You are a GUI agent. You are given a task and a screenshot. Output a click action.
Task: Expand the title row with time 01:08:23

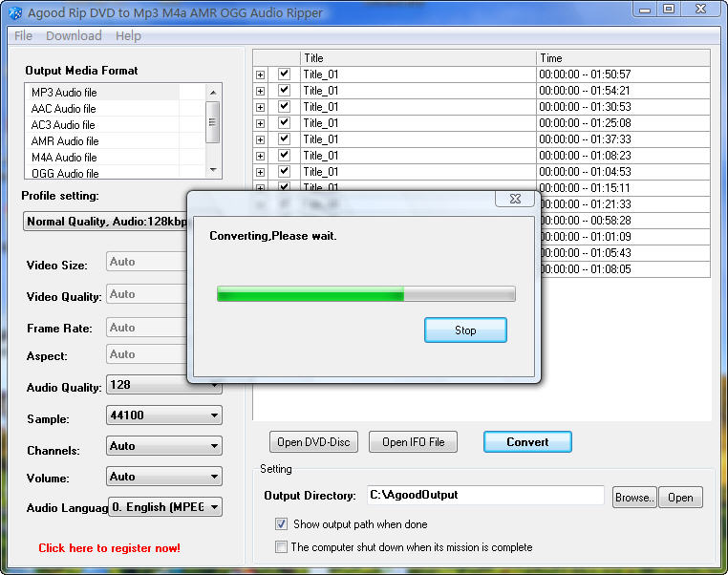[261, 156]
